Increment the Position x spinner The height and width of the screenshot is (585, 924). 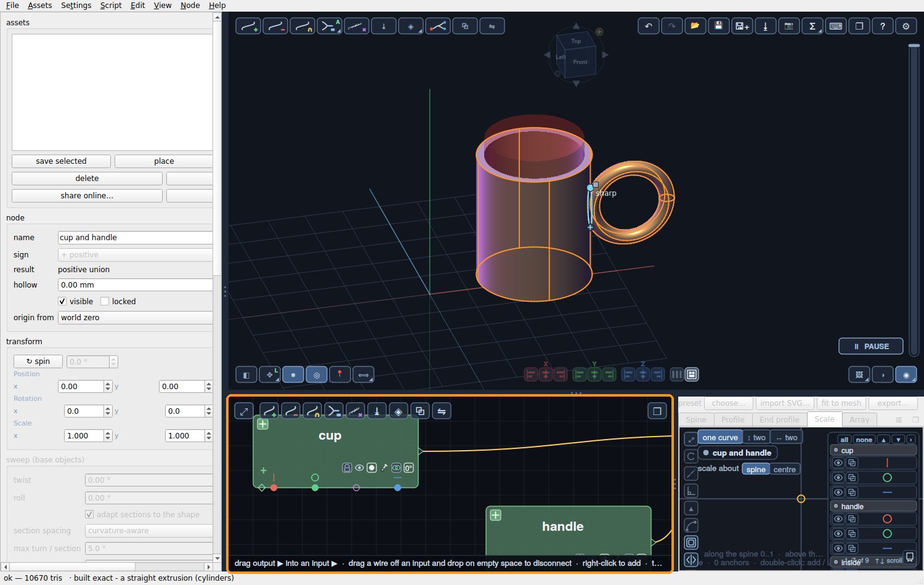108,384
